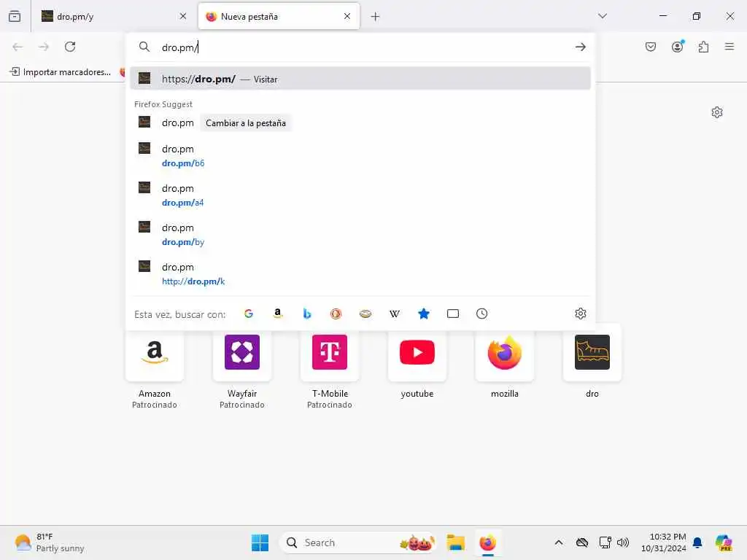The height and width of the screenshot is (560, 747).
Task: Open search settings gear in dropdown
Action: [x=580, y=314]
